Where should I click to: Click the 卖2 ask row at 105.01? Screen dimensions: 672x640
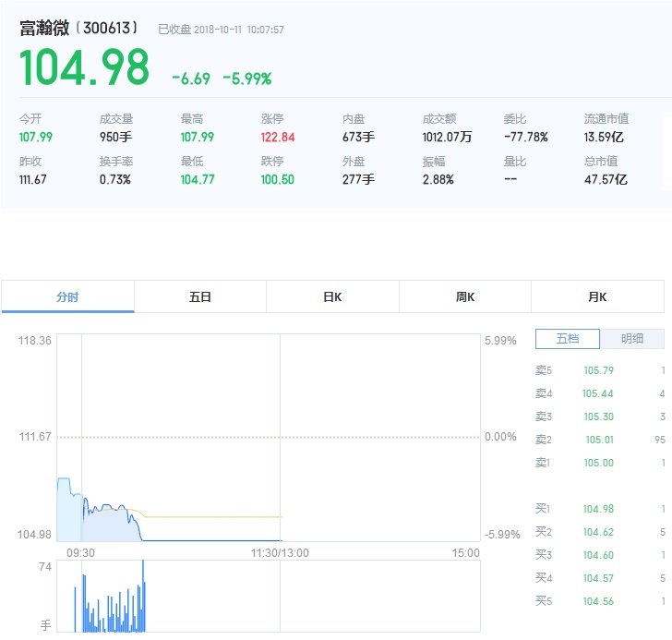(599, 440)
